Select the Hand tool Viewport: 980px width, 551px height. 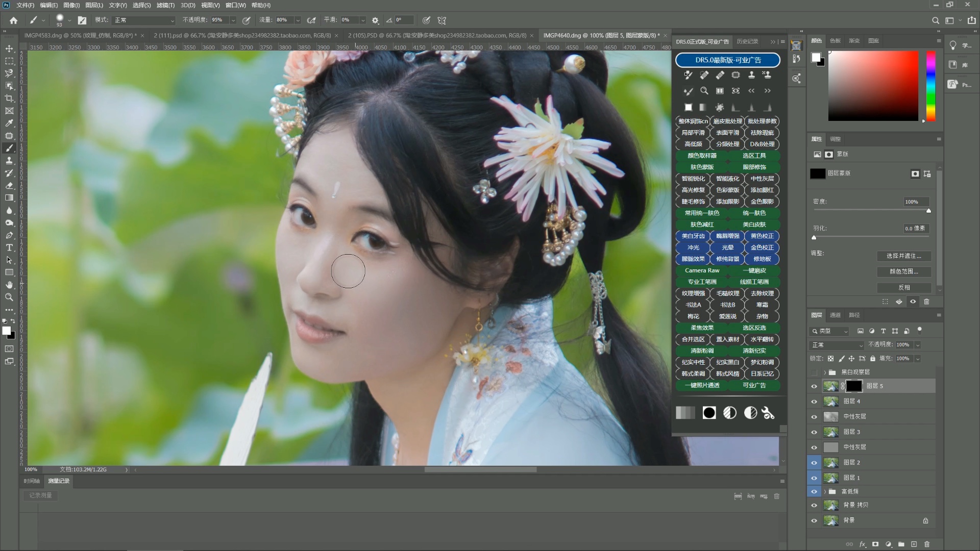click(x=9, y=285)
